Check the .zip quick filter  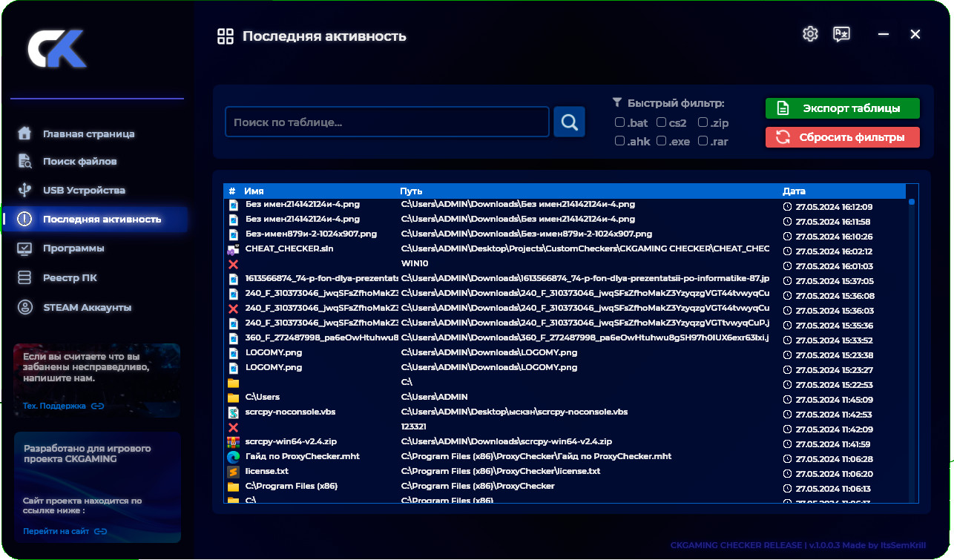(703, 122)
